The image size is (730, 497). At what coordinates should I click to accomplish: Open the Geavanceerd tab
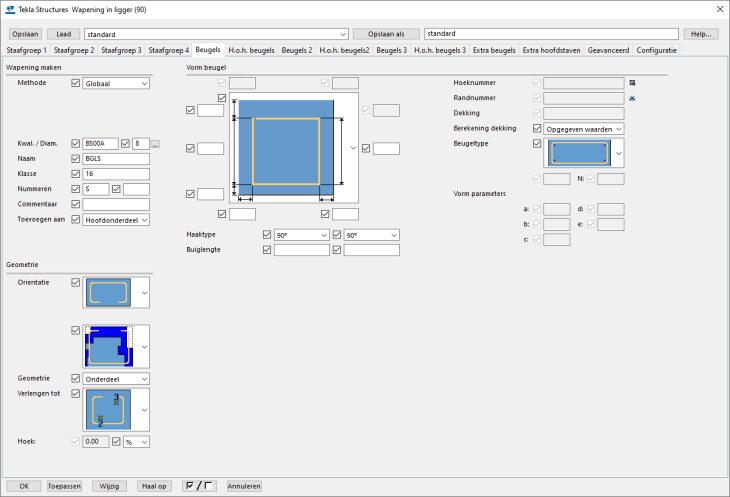point(609,49)
